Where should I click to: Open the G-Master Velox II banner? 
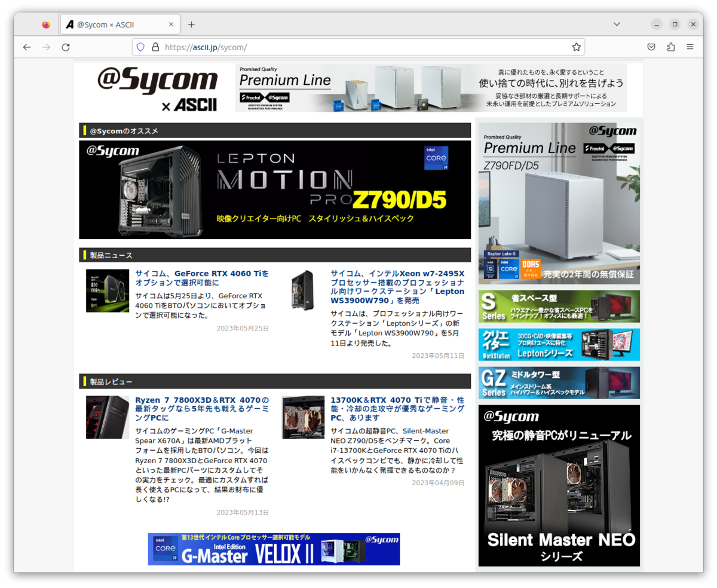coord(274,549)
